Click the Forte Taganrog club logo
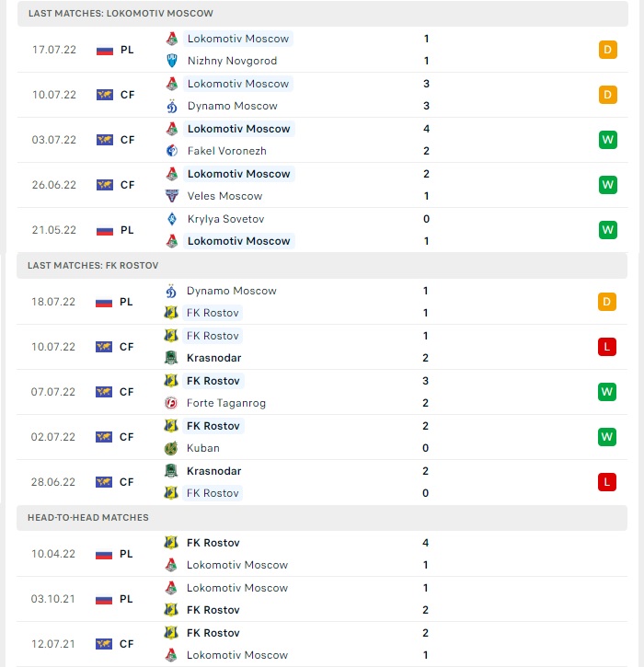The width and height of the screenshot is (644, 667). 171,403
